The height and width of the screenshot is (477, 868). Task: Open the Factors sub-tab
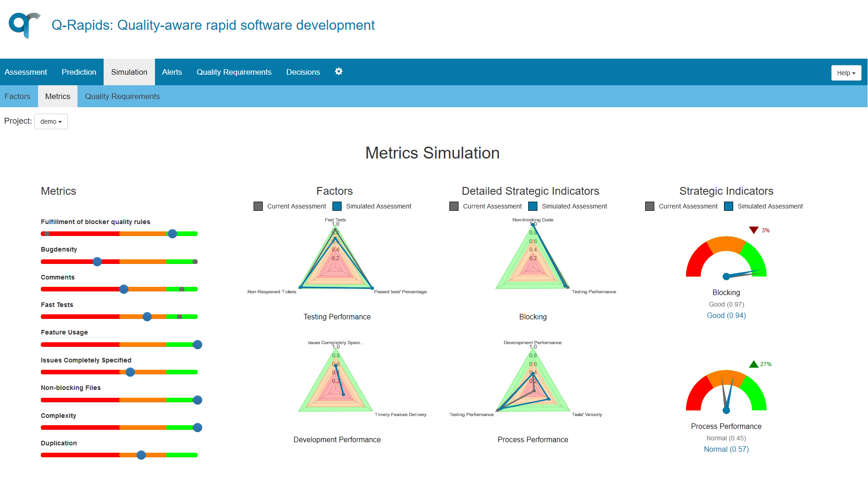point(17,96)
